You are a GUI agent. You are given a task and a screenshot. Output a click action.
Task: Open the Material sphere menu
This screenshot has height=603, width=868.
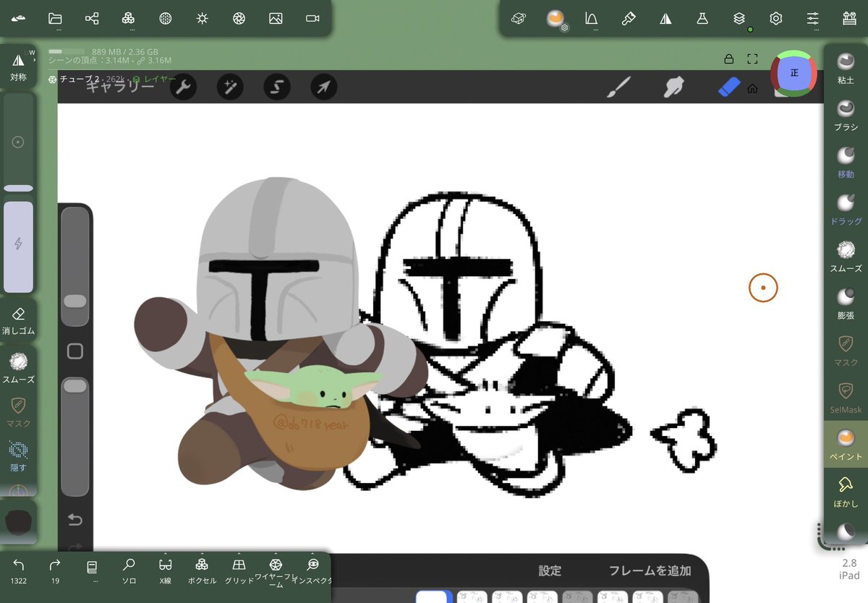(165, 19)
